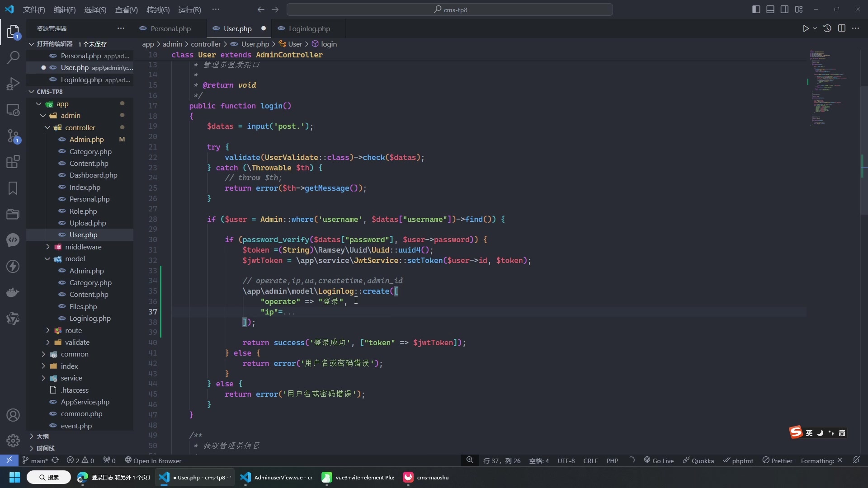Open the Accounts icon in the activity bar
This screenshot has width=868, height=488.
click(13, 415)
